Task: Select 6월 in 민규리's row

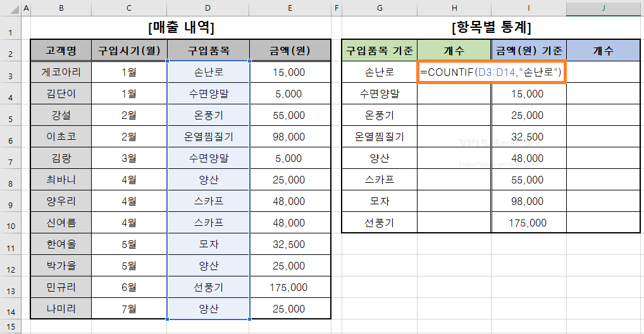Action: (129, 287)
